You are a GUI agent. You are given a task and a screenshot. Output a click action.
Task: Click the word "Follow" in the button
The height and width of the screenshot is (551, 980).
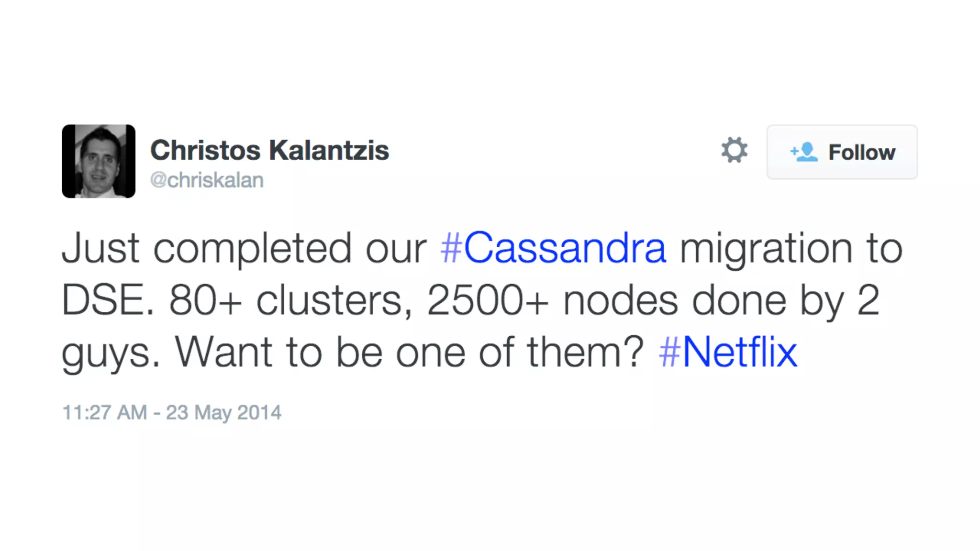[x=861, y=153]
